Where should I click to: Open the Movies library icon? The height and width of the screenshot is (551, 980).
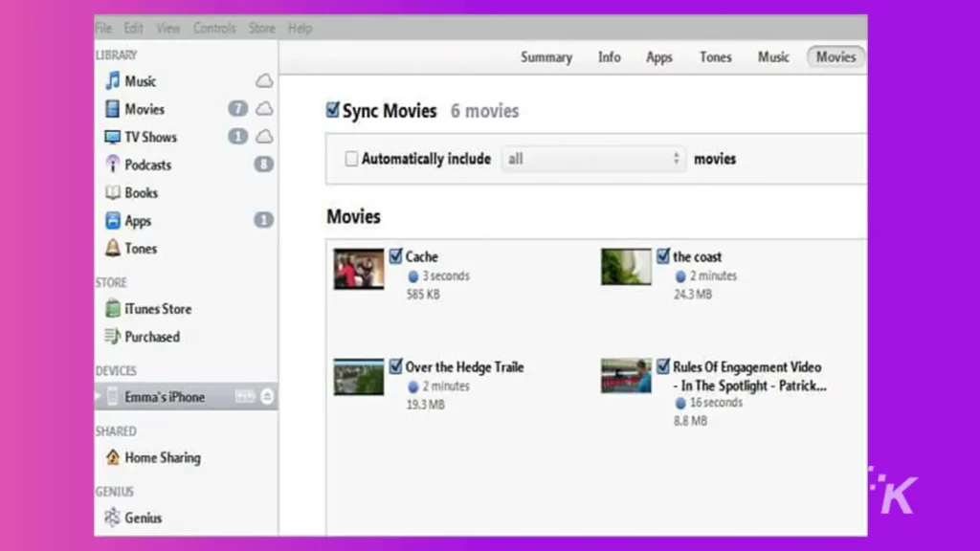(x=113, y=109)
